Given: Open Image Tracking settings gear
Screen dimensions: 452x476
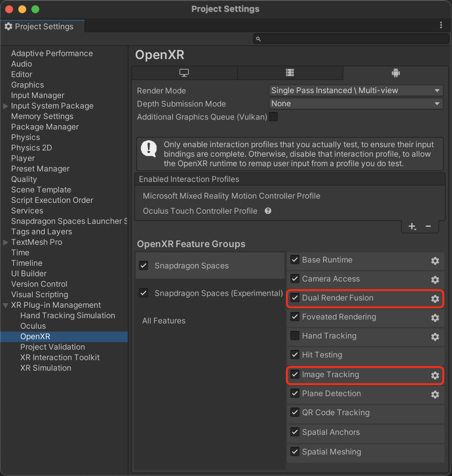Looking at the screenshot, I should click(435, 375).
